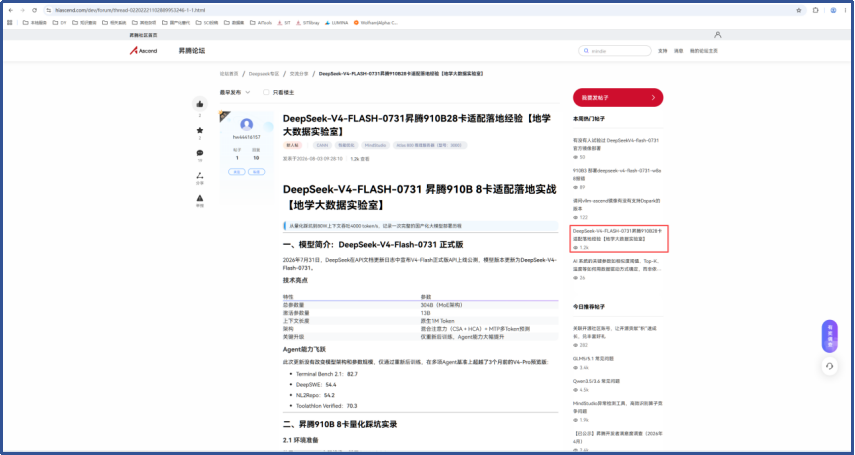Click the private message button under author stats
This screenshot has width=855, height=455.
(x=256, y=171)
